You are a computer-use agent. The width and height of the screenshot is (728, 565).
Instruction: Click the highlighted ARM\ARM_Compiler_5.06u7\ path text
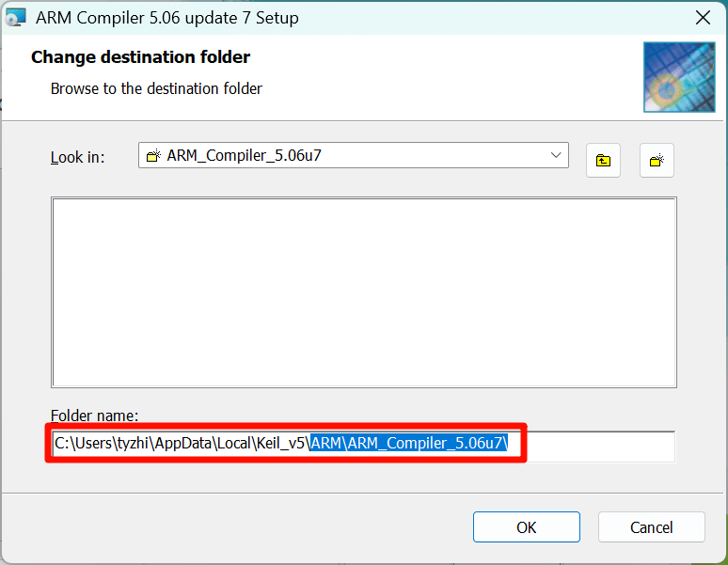[x=408, y=444]
